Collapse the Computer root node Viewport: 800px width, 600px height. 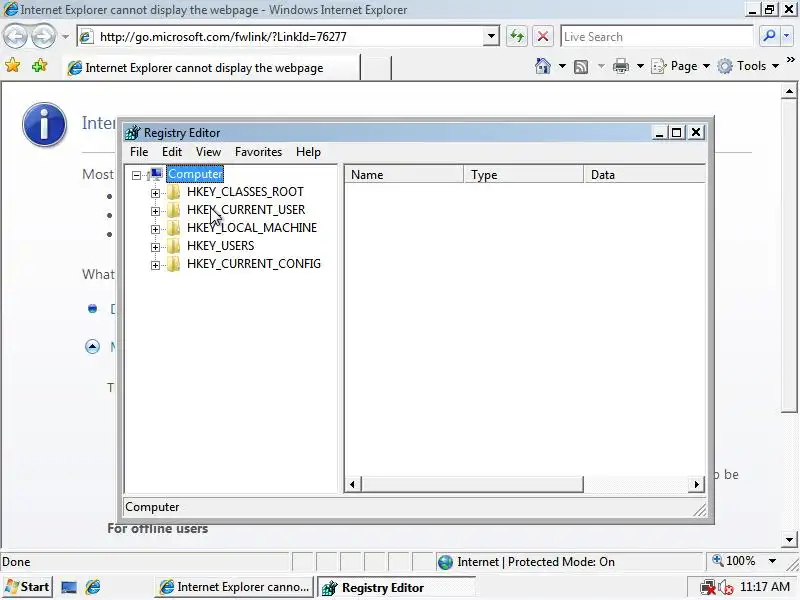(136, 176)
